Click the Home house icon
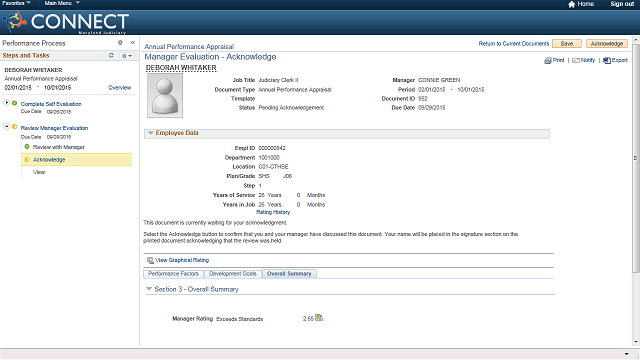 coord(571,4)
